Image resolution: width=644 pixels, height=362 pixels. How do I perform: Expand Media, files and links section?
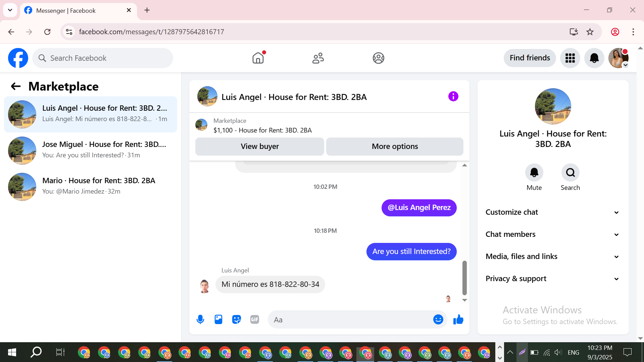click(x=553, y=257)
